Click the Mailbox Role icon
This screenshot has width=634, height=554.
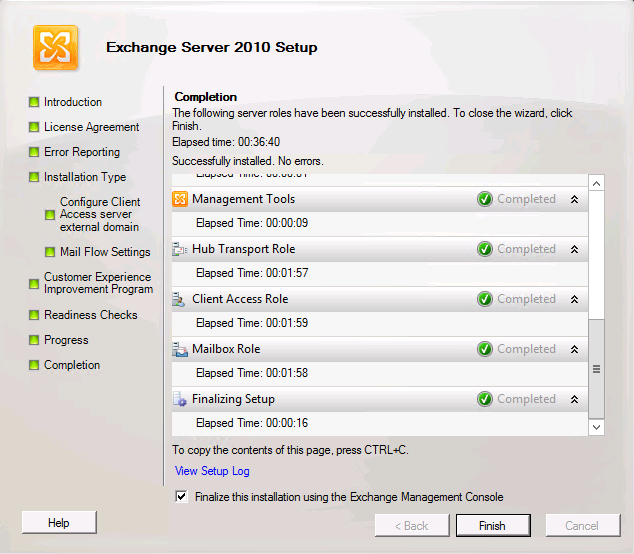pos(180,349)
